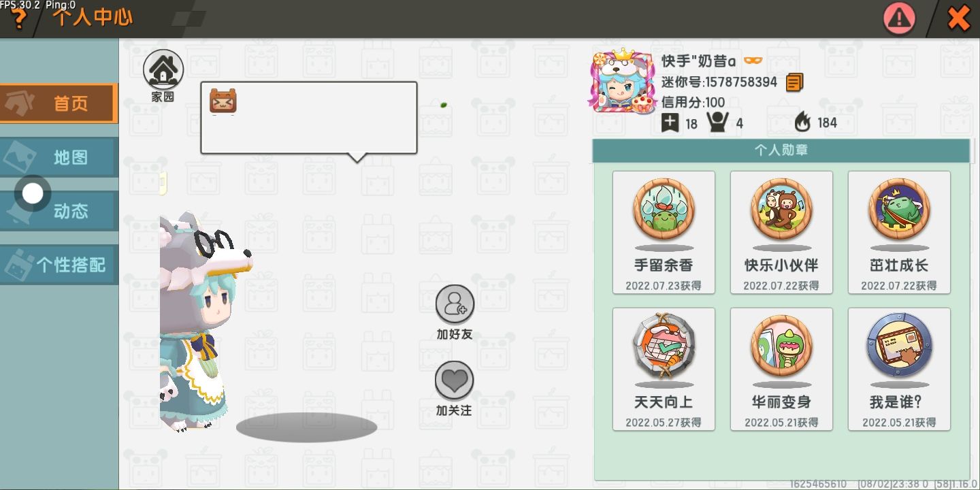Select the 天天向上 medal
Screen dimensions: 980x490
coord(664,369)
